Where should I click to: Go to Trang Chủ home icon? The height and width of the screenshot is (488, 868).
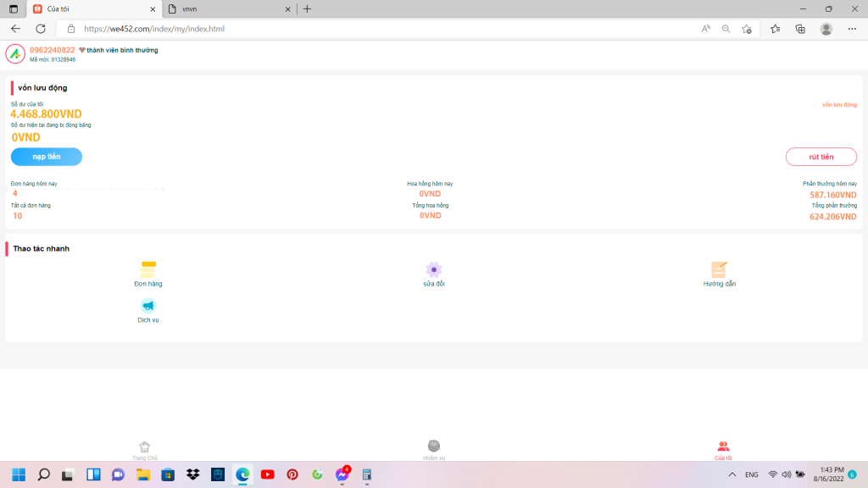click(x=145, y=446)
